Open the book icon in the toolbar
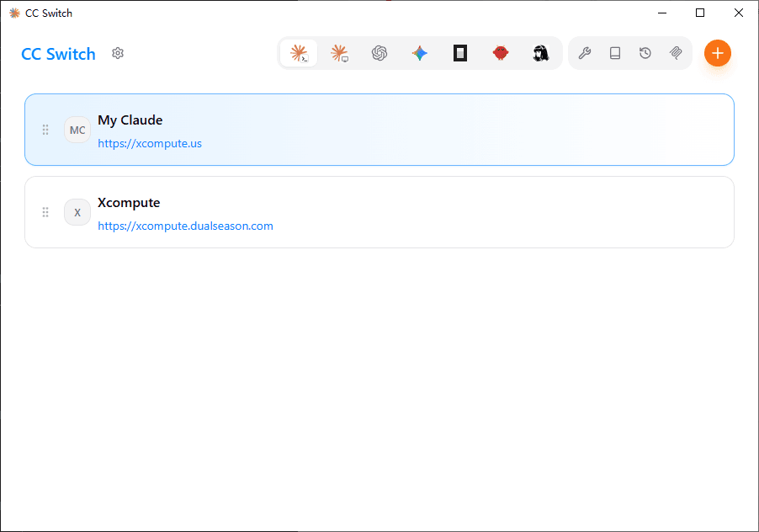 (615, 53)
